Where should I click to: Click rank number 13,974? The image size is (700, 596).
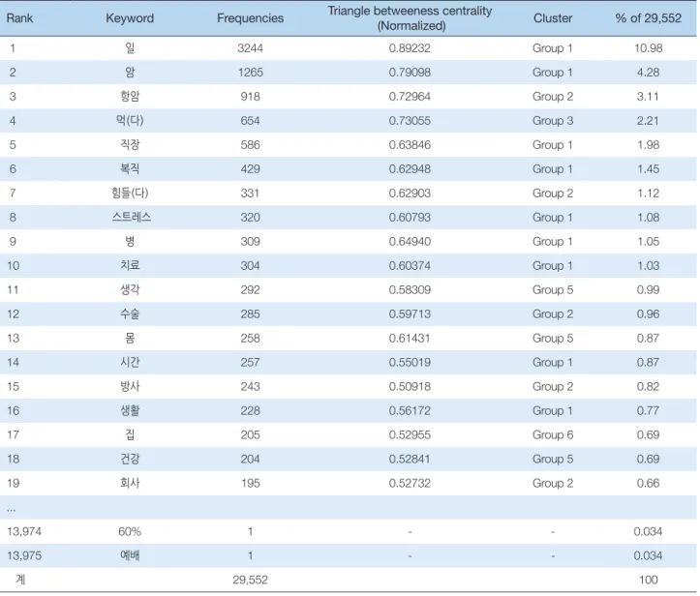24,532
